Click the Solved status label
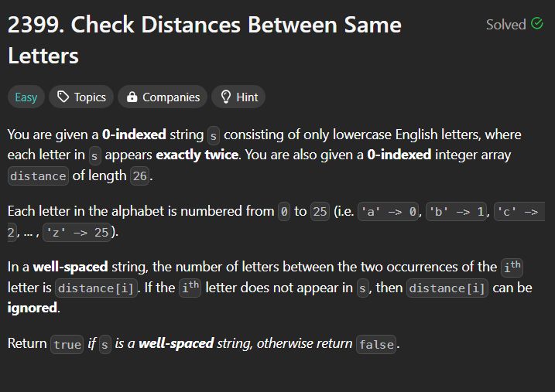This screenshot has width=555, height=392. [x=505, y=25]
